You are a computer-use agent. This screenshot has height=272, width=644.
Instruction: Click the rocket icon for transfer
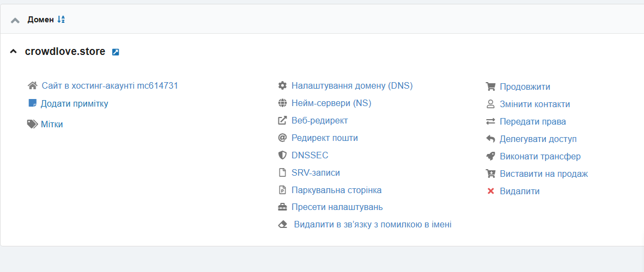pyautogui.click(x=490, y=156)
